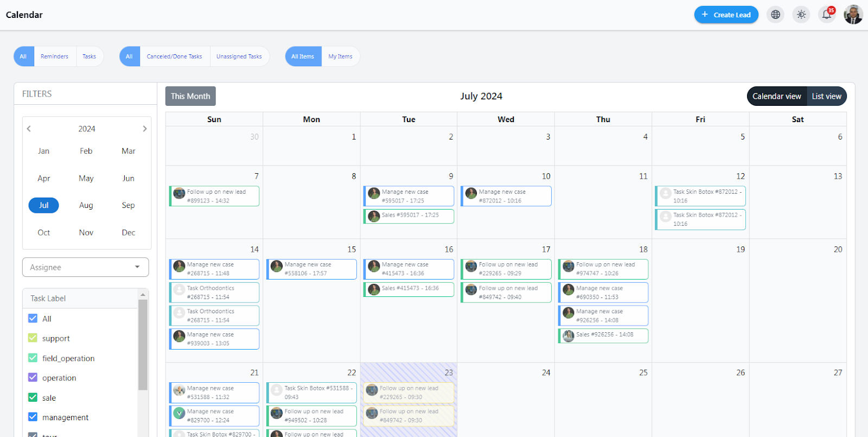The height and width of the screenshot is (437, 868).
Task: Click avatar on Manage new case #268715 - 11:48
Action: 179,266
